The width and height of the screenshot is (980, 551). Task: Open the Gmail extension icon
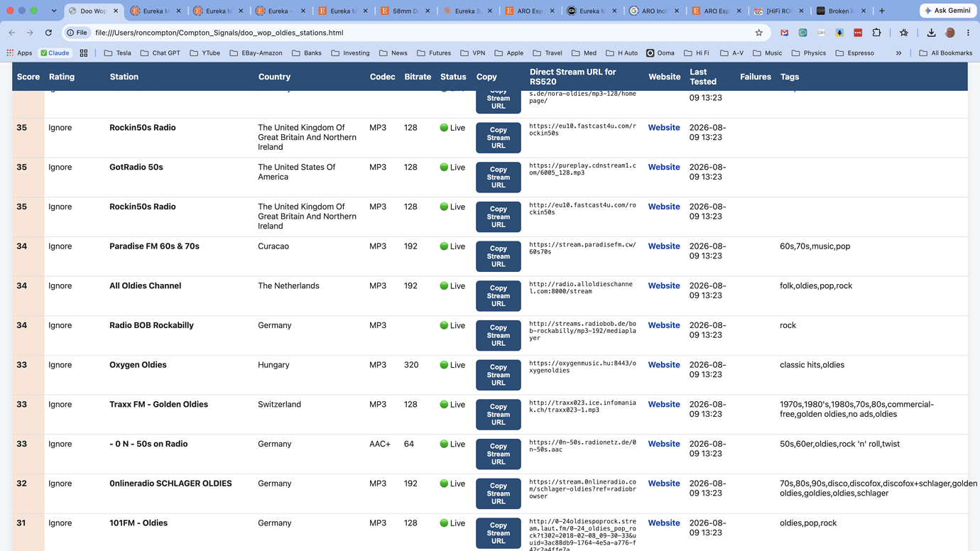tap(785, 33)
